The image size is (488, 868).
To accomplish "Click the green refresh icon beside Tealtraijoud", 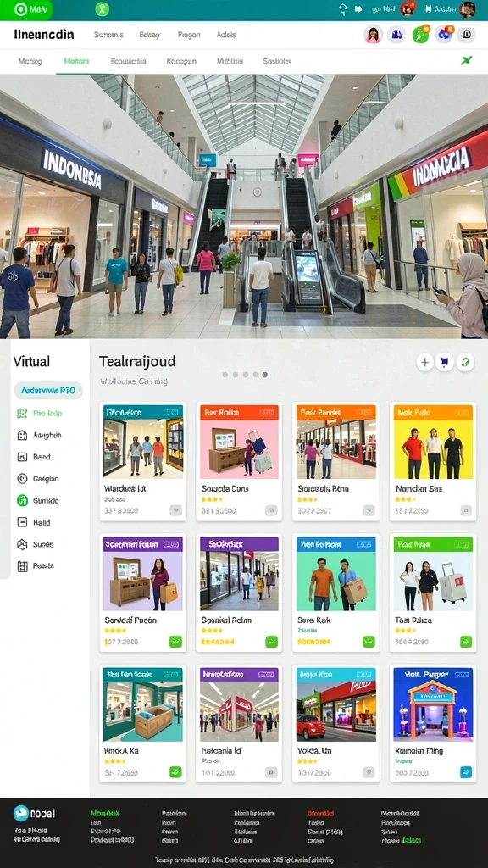I will click(x=465, y=363).
